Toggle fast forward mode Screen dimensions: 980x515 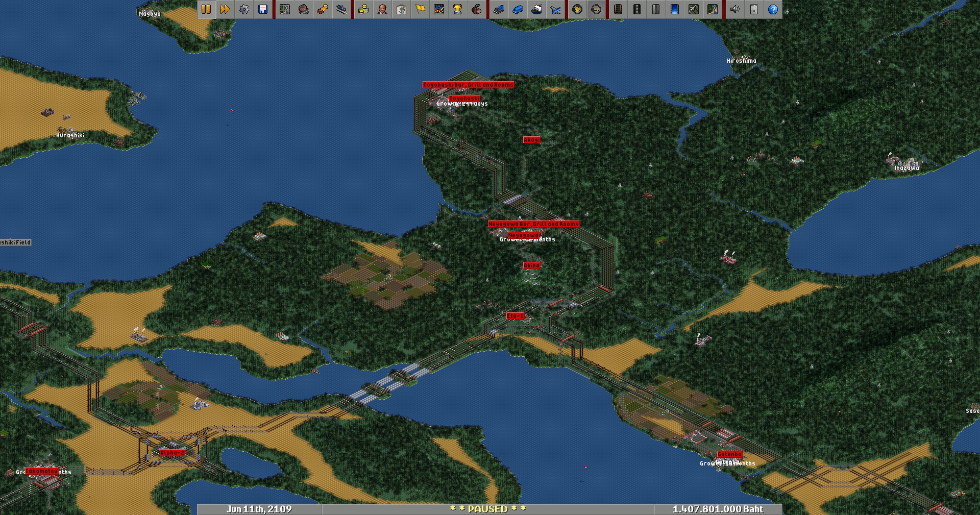pos(225,9)
